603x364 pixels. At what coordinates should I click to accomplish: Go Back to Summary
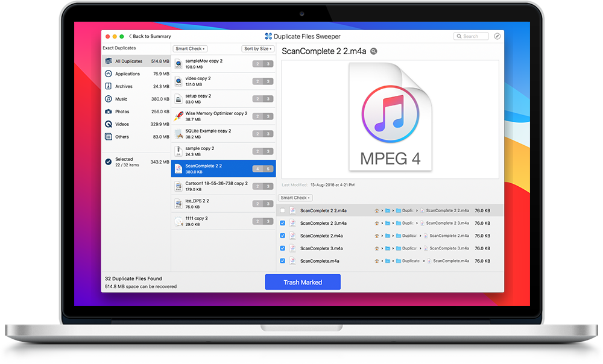pos(150,36)
